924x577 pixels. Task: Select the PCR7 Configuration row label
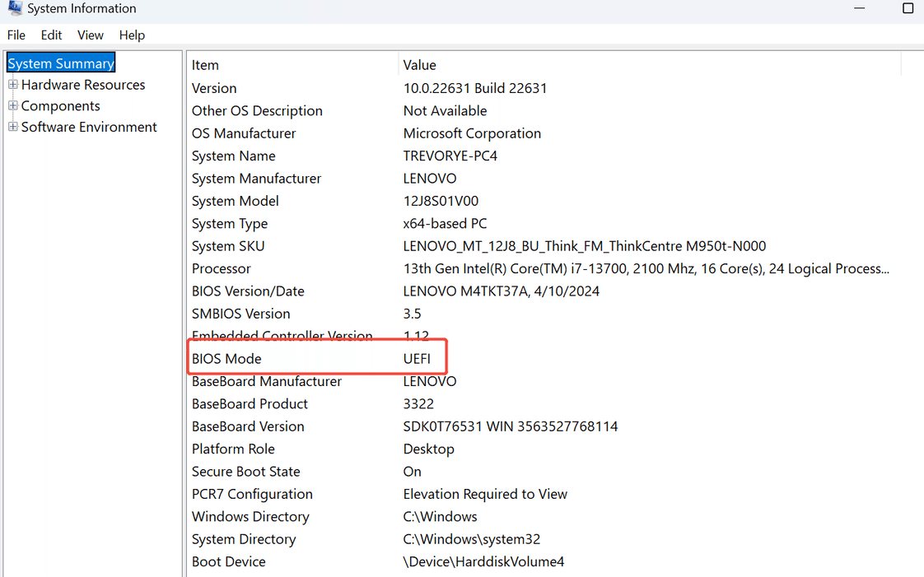pyautogui.click(x=252, y=495)
